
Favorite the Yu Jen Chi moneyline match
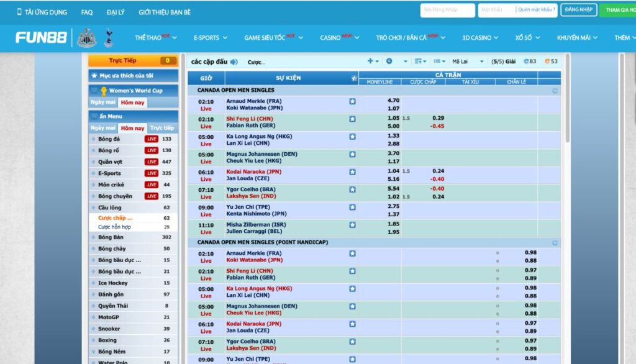pyautogui.click(x=353, y=207)
